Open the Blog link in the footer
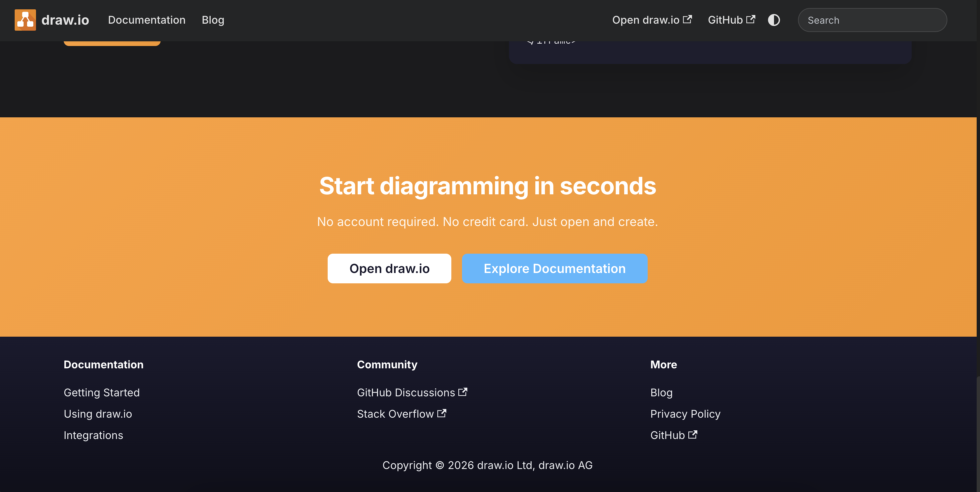 pos(661,392)
